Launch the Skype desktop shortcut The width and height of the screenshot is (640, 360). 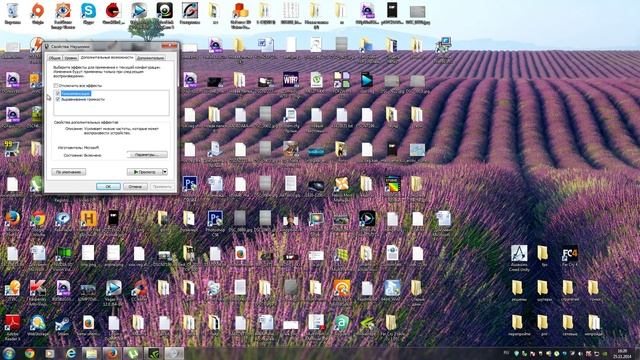[88, 13]
